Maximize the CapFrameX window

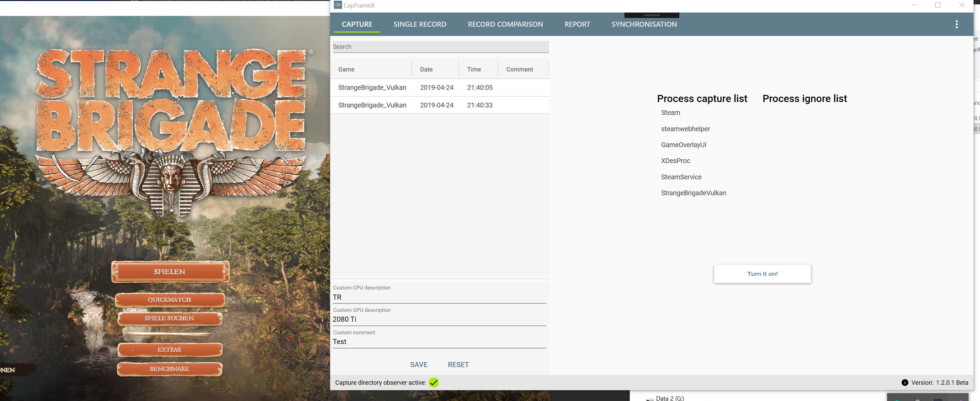click(x=938, y=5)
